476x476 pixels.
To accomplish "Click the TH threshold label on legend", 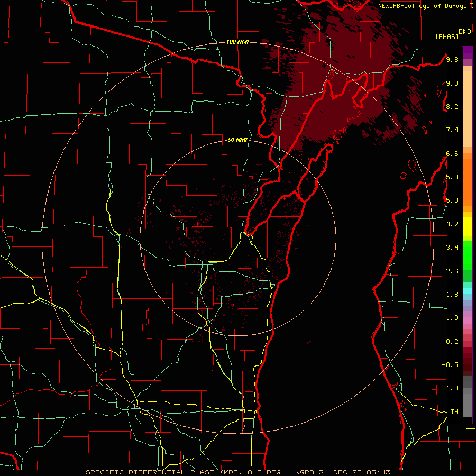I will click(x=454, y=411).
